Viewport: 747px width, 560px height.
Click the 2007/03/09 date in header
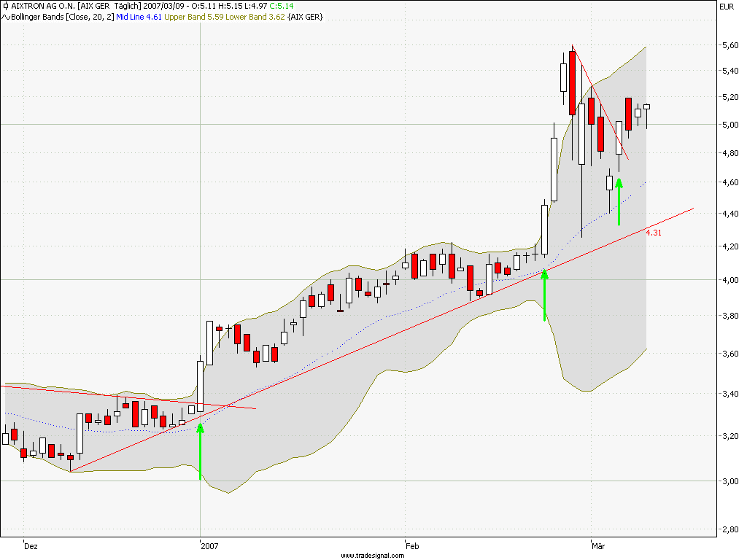coord(163,6)
